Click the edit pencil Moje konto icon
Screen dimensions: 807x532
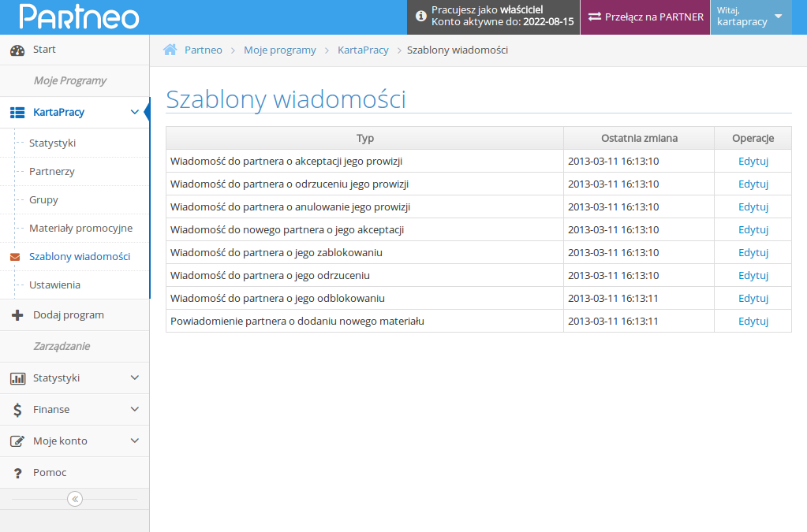click(x=17, y=441)
